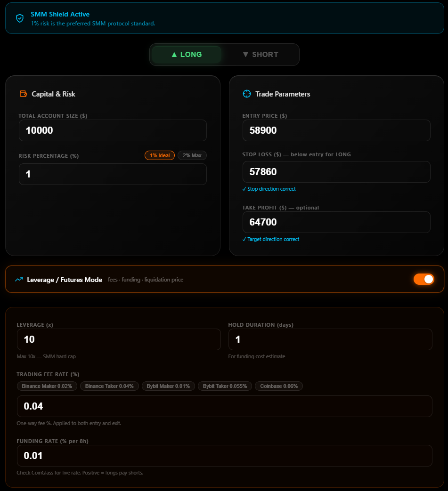Focus the Entry Price input field
The height and width of the screenshot is (491, 448).
(x=336, y=130)
